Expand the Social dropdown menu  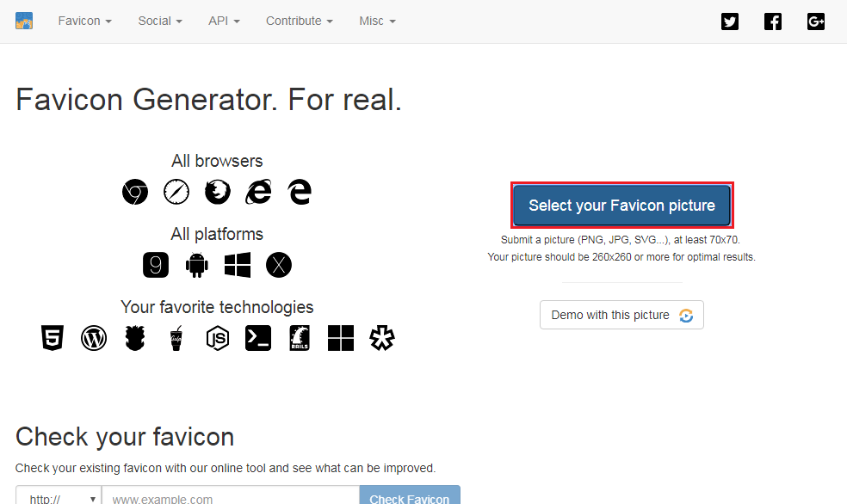pyautogui.click(x=160, y=21)
